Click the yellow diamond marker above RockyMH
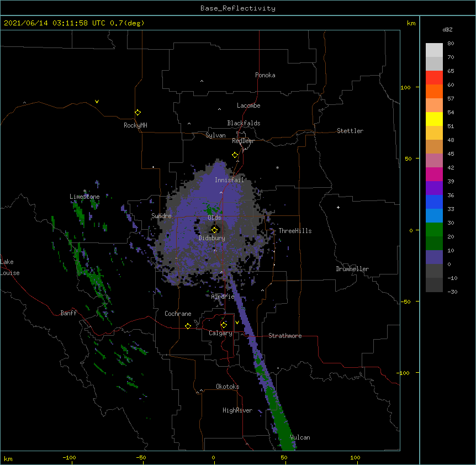The image size is (476, 465). (137, 113)
